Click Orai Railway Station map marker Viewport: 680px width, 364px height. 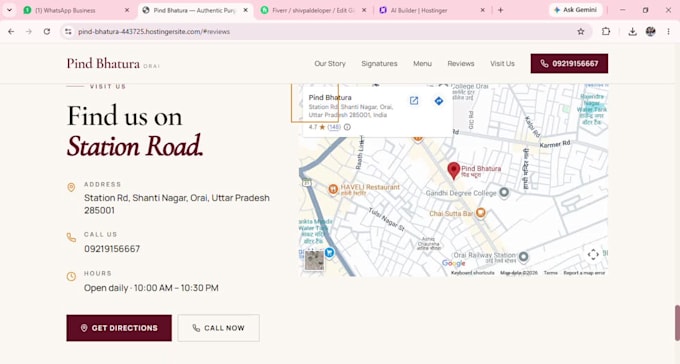click(523, 256)
